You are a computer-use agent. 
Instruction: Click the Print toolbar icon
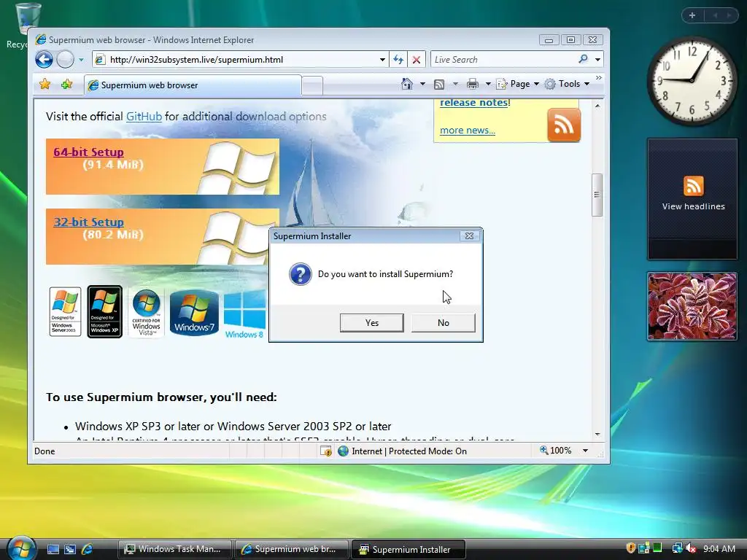[x=473, y=85]
